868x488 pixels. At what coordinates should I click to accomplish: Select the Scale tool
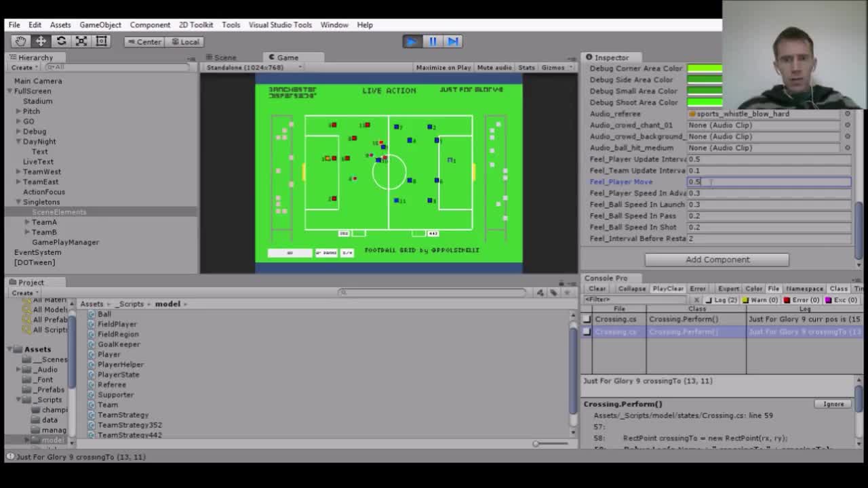83,41
